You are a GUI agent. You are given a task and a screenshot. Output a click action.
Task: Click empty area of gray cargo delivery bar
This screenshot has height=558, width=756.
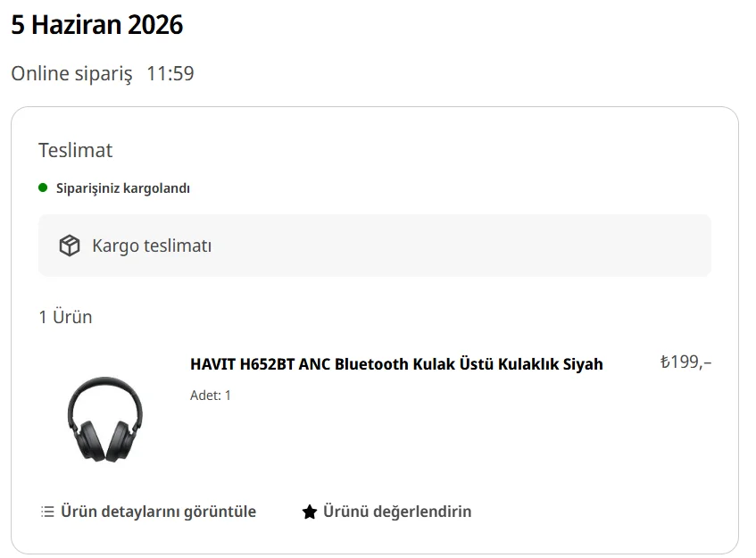(x=458, y=246)
